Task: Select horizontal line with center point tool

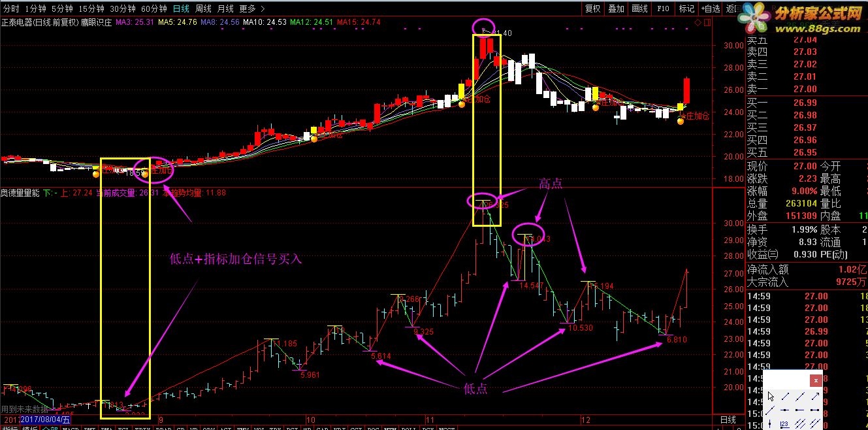Action: (x=784, y=410)
